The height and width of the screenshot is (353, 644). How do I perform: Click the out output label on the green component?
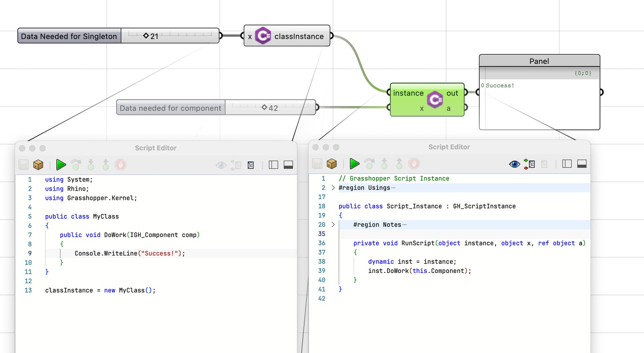click(452, 93)
